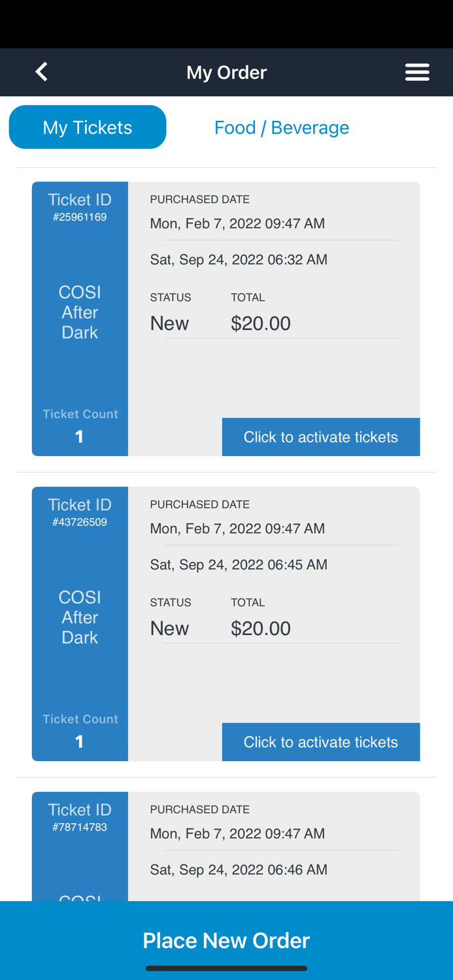This screenshot has width=453, height=980.
Task: Select the Ticket ID #43726509 label
Action: 80,512
